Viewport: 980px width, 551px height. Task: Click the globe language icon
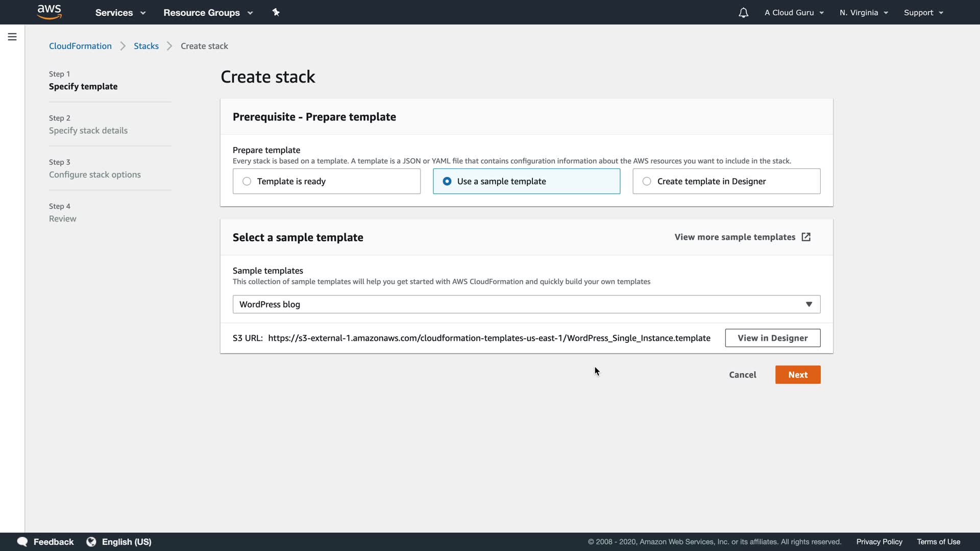pos(91,542)
